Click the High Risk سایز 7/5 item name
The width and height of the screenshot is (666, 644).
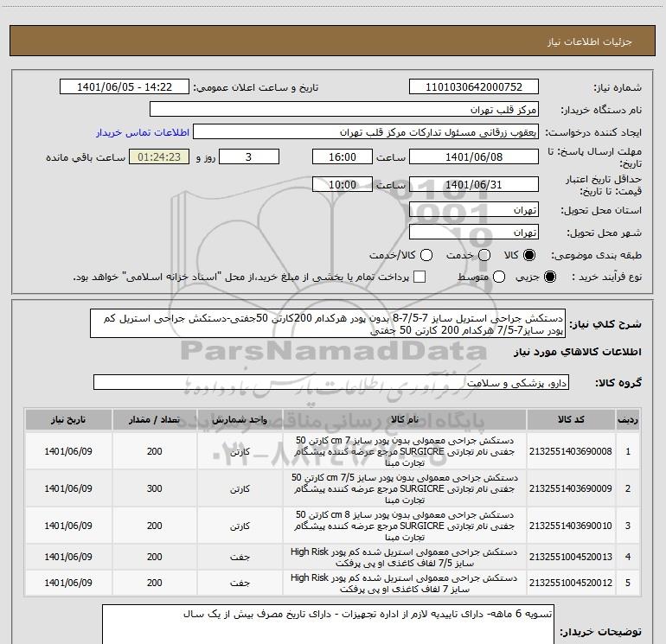(x=405, y=558)
